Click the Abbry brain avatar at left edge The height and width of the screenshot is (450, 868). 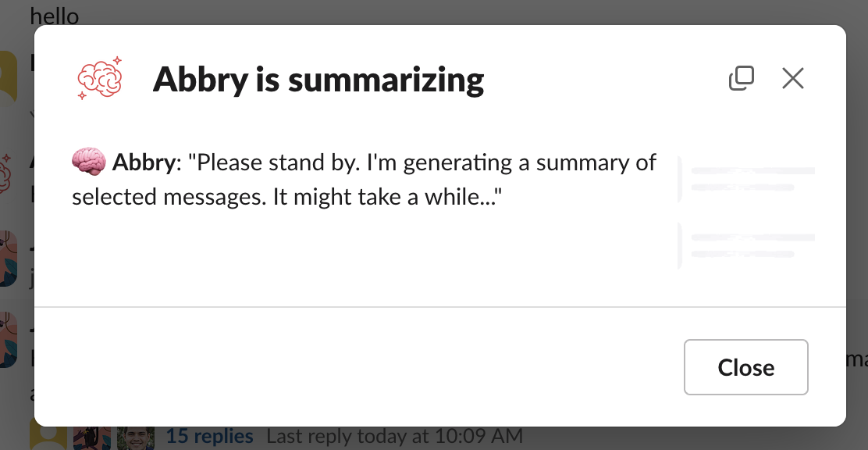6,169
